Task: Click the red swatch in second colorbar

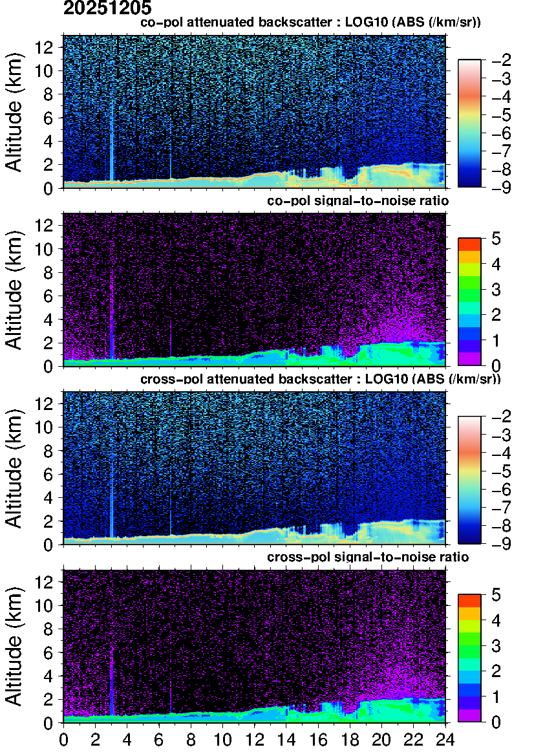Action: 469,244
